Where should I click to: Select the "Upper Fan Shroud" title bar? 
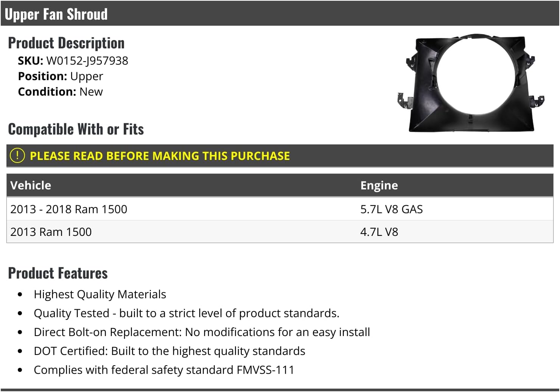(56, 14)
